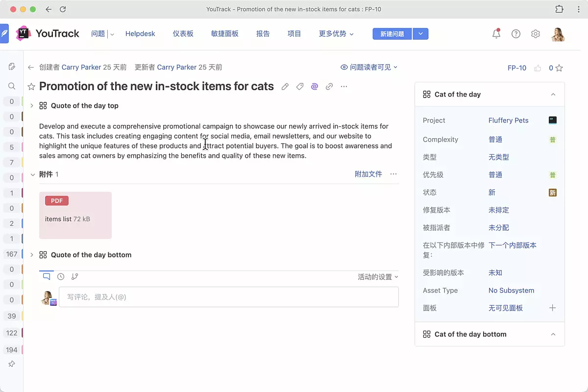Toggle star on issue title

31,87
